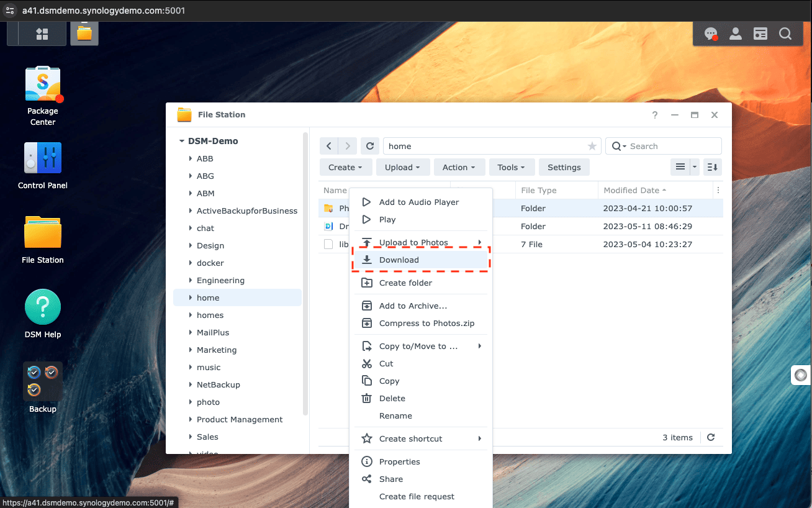Open notifications chat bubble icon
The image size is (812, 508).
tap(711, 34)
